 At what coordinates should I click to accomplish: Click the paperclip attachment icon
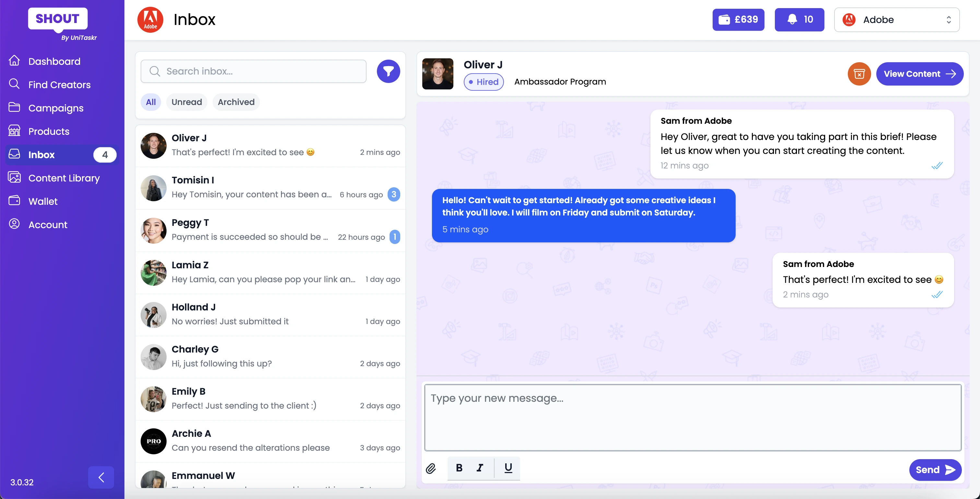pyautogui.click(x=431, y=468)
